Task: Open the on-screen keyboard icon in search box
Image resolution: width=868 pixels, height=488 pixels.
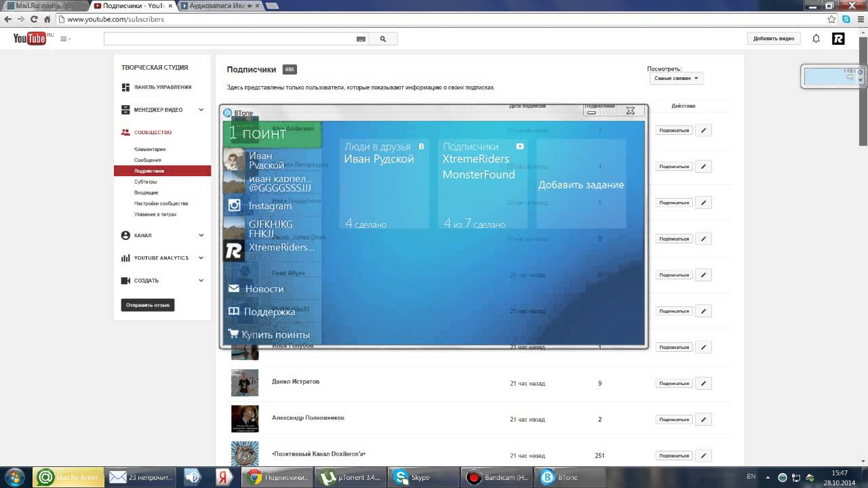Action: pyautogui.click(x=361, y=39)
